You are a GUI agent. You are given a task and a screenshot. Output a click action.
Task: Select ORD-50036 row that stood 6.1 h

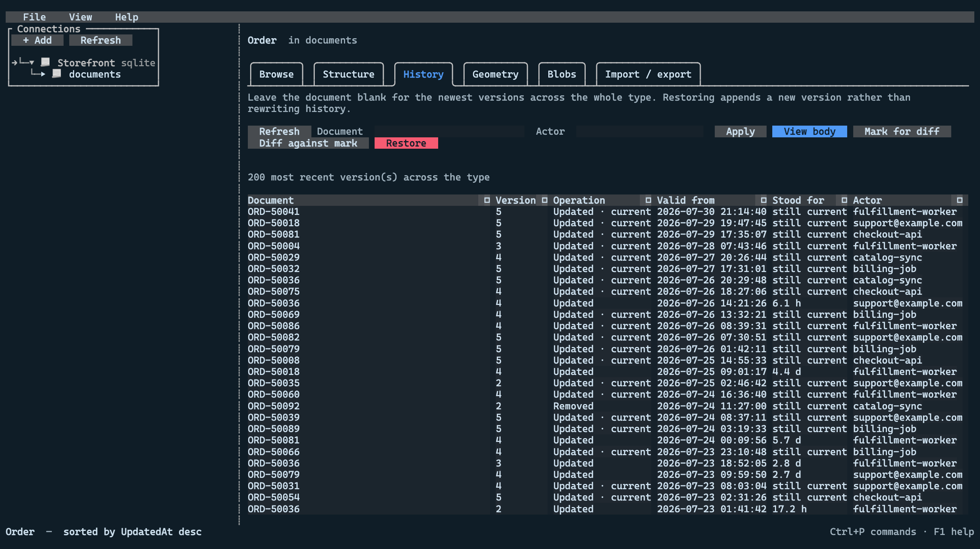point(608,303)
